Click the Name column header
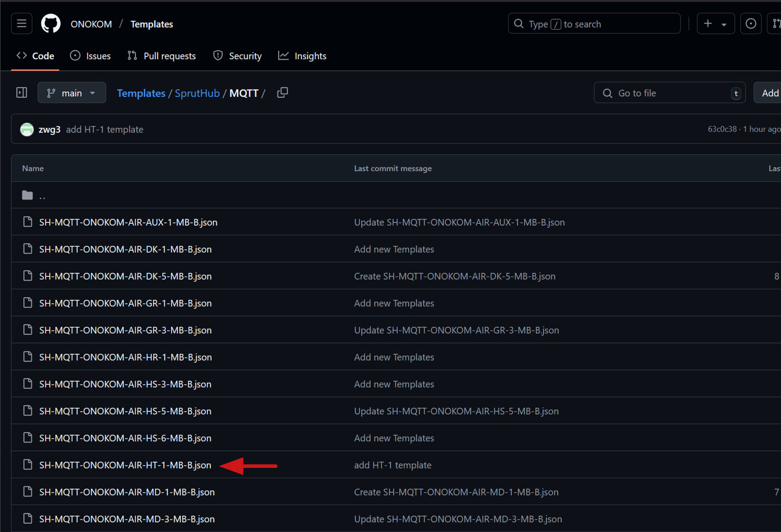 tap(33, 168)
